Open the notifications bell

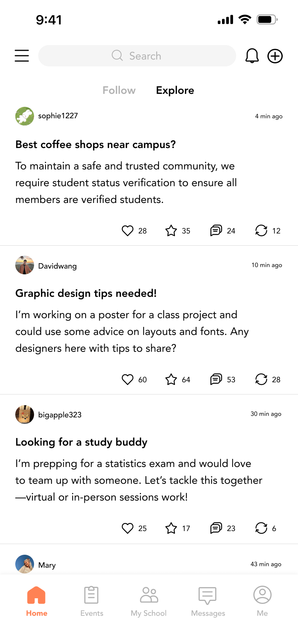click(x=252, y=56)
